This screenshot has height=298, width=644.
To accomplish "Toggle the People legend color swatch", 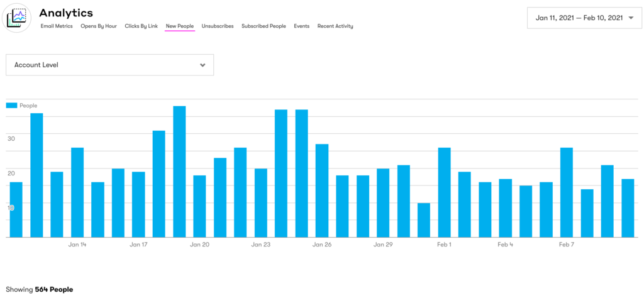I will (11, 106).
